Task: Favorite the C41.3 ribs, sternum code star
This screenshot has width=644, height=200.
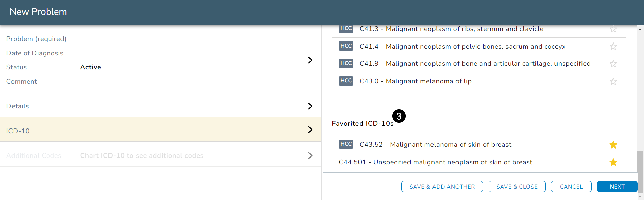Action: click(613, 29)
